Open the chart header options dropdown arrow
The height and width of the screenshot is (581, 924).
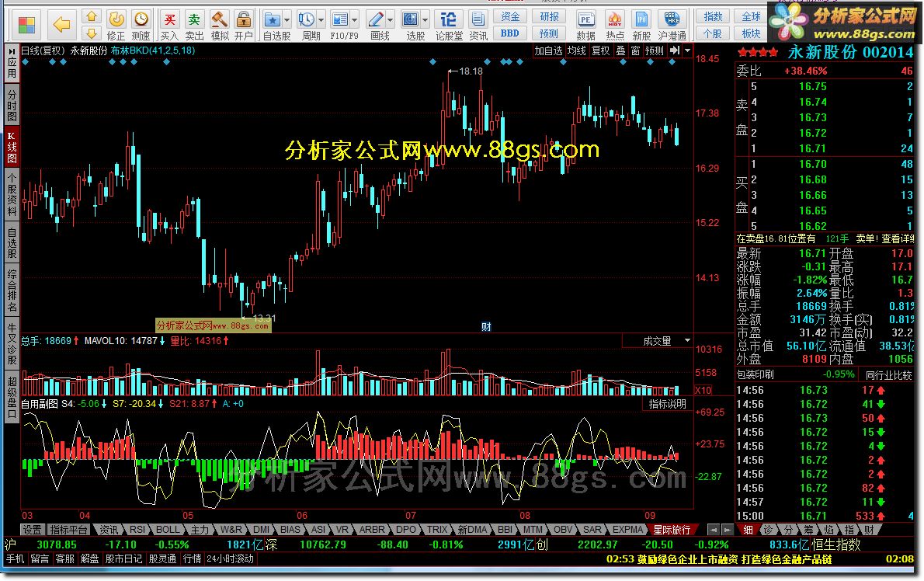coord(687,50)
